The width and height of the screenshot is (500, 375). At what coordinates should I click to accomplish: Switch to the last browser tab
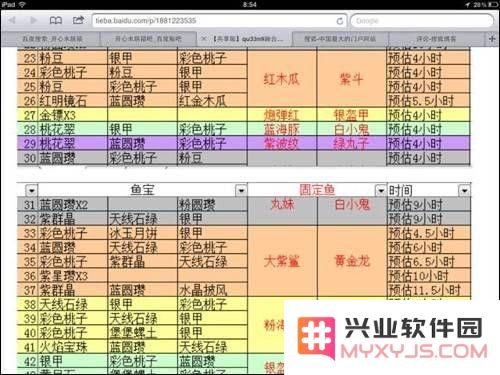point(436,39)
